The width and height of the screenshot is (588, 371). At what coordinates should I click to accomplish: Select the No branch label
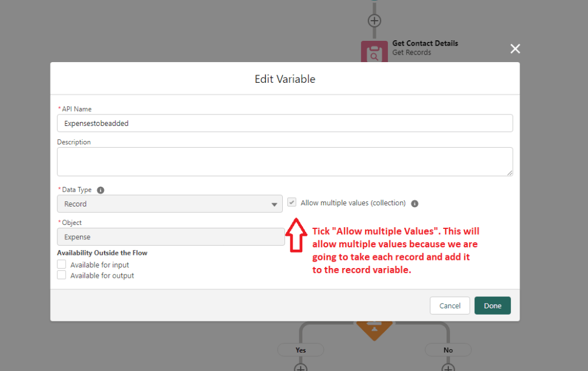pyautogui.click(x=448, y=350)
